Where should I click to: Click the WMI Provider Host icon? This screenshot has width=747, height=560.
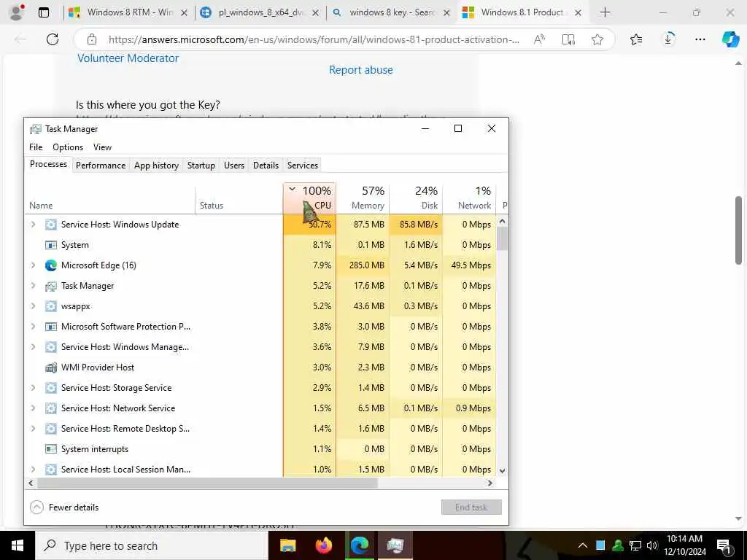[51, 367]
